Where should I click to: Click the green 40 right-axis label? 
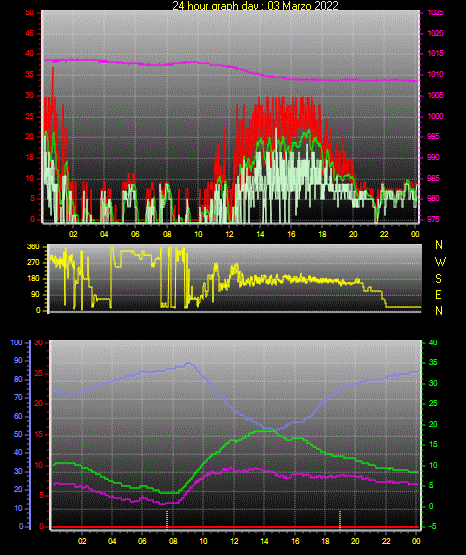coord(433,343)
